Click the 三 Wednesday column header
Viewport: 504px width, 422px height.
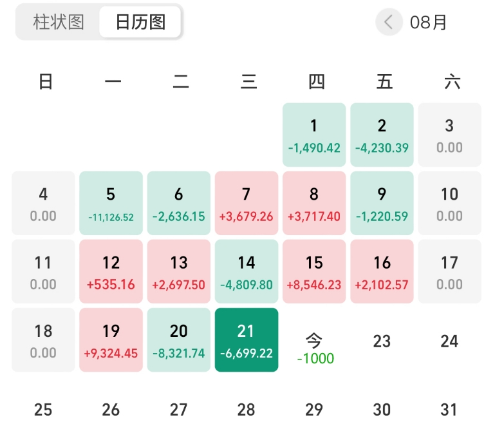point(249,81)
